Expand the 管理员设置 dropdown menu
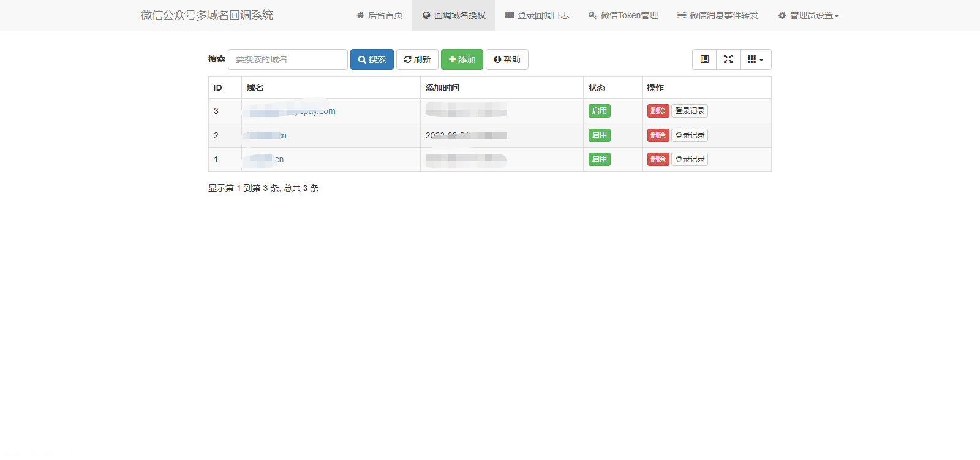Viewport: 980px width, 460px height. [x=808, y=15]
